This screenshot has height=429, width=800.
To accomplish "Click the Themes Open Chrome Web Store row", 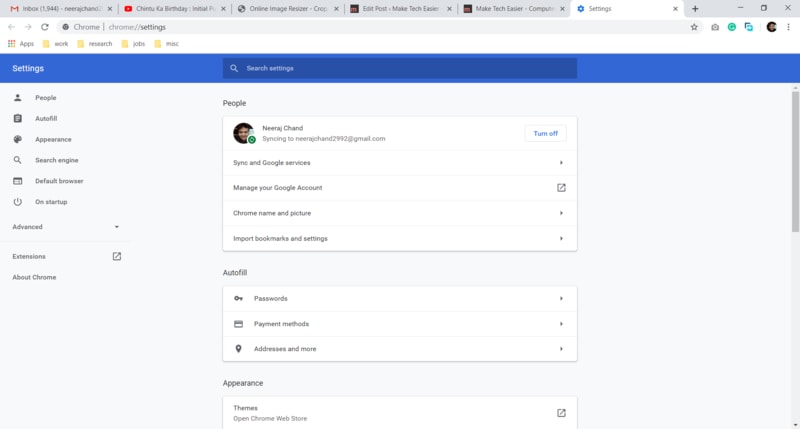I will pyautogui.click(x=400, y=413).
